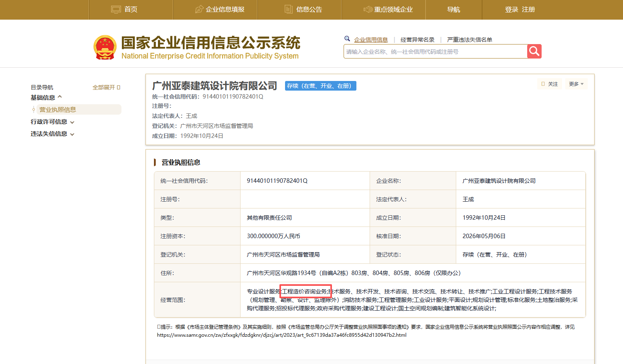Click the small magnifier icon beside 企业信息用信息
The height and width of the screenshot is (364, 623).
coord(347,39)
